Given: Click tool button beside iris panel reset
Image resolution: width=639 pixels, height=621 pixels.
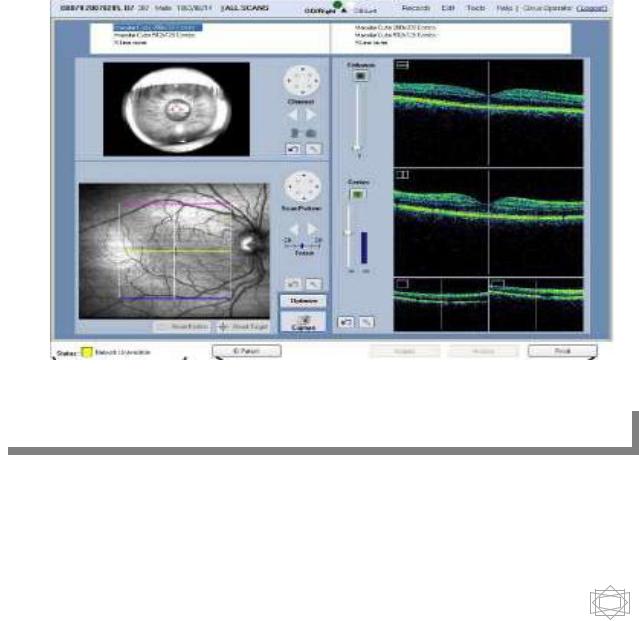Looking at the screenshot, I should point(313,149).
